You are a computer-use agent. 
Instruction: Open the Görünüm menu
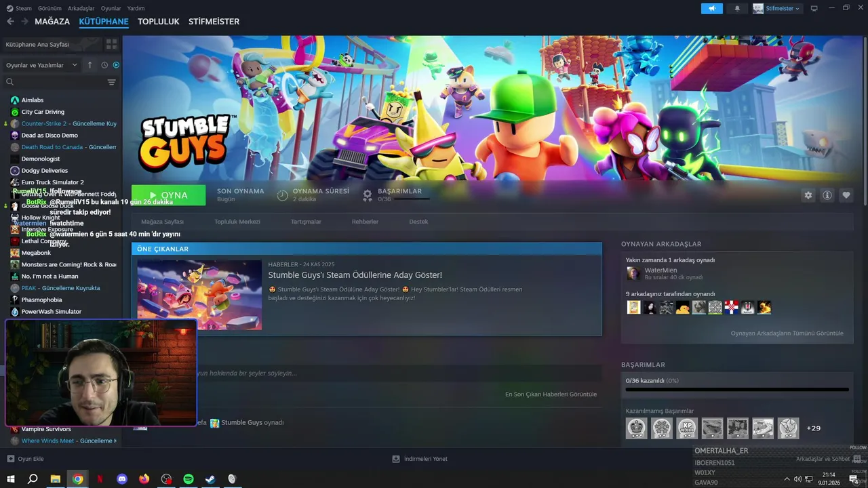[50, 8]
